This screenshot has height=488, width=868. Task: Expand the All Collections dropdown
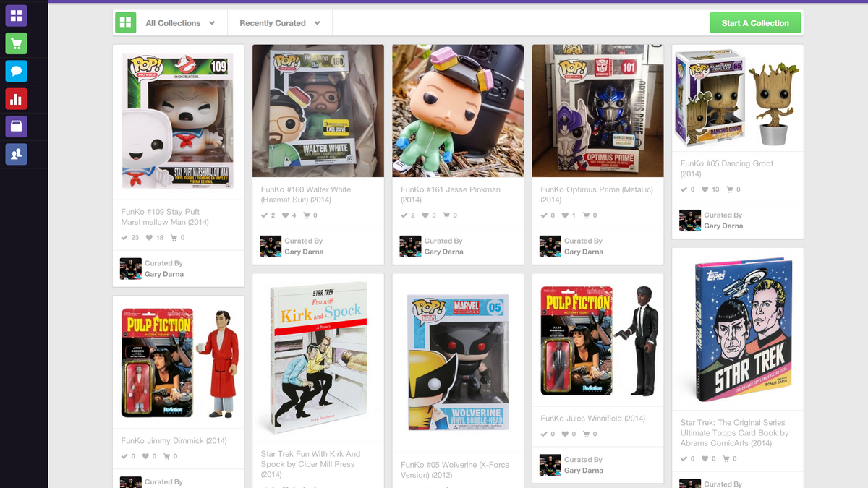tap(180, 23)
